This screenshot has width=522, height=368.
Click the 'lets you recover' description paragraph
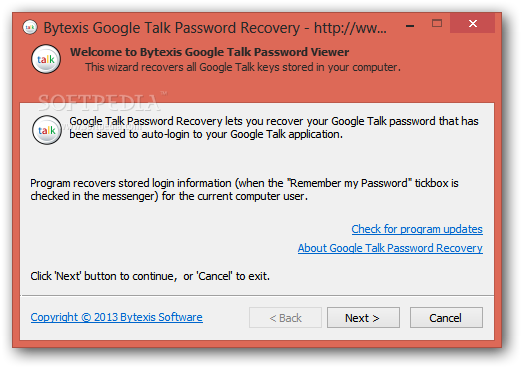(274, 128)
